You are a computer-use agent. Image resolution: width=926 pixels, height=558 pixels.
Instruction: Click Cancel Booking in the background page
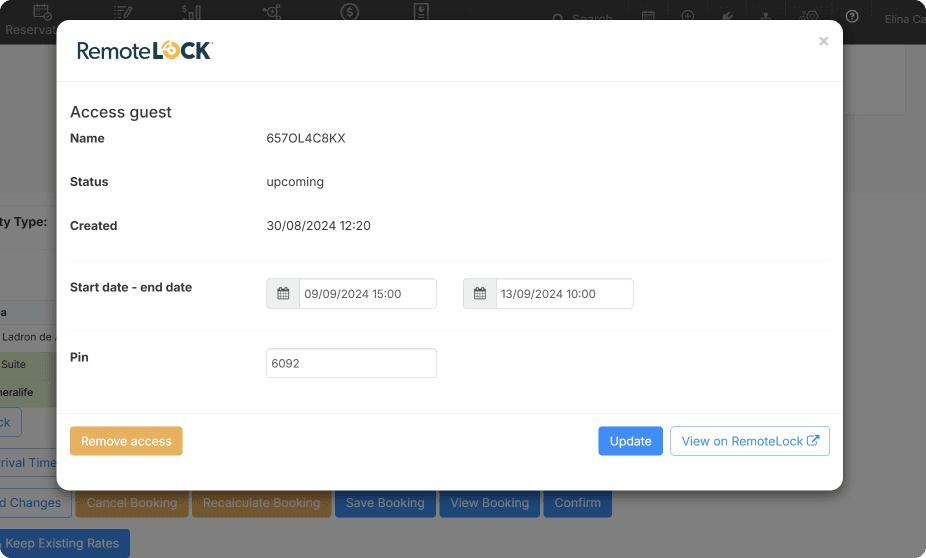click(x=132, y=503)
